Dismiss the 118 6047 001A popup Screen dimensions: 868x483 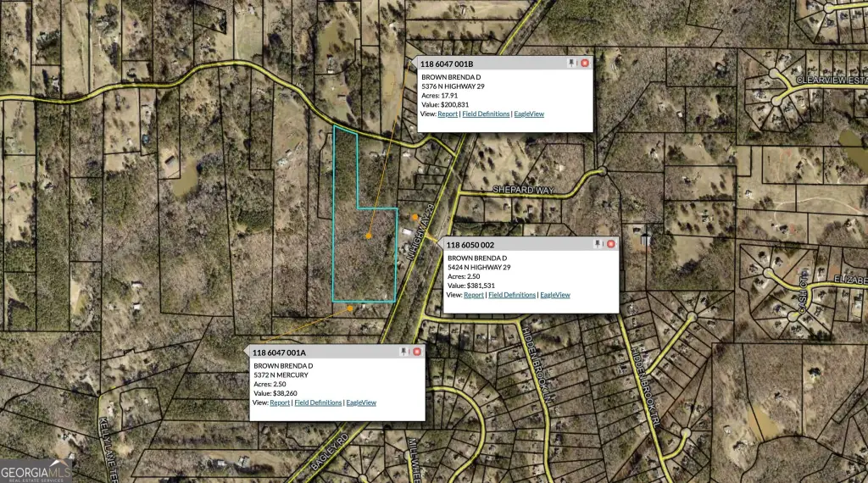(417, 352)
